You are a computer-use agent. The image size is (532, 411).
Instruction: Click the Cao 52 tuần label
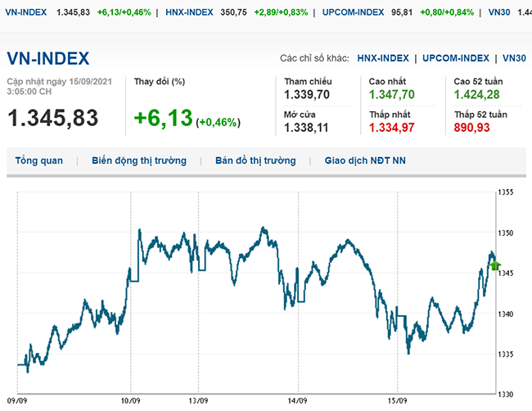479,81
